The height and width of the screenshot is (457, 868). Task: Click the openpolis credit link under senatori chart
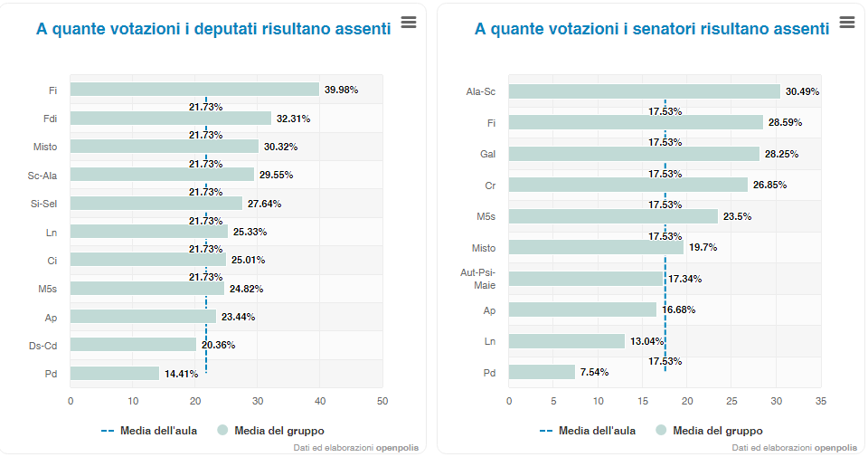(x=835, y=448)
